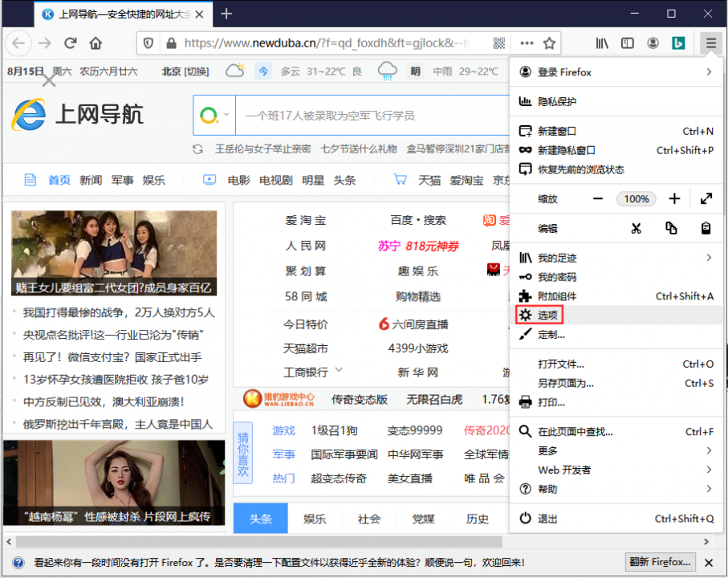Enter full screen mode icon

tap(706, 199)
